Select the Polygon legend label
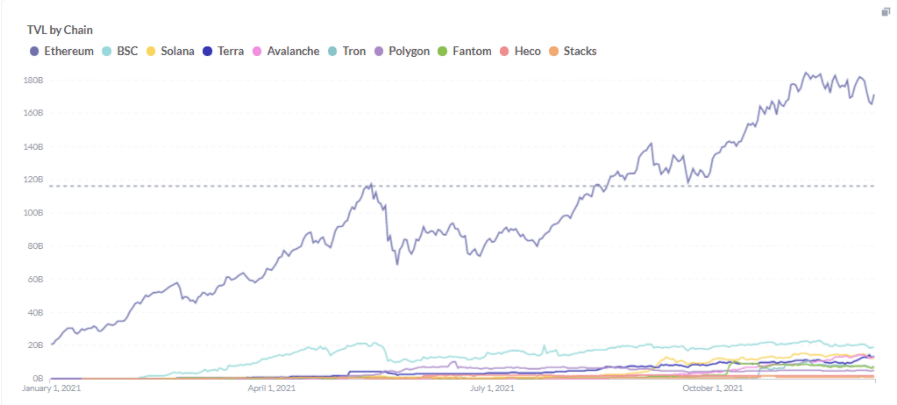Image resolution: width=897 pixels, height=405 pixels. [x=407, y=50]
